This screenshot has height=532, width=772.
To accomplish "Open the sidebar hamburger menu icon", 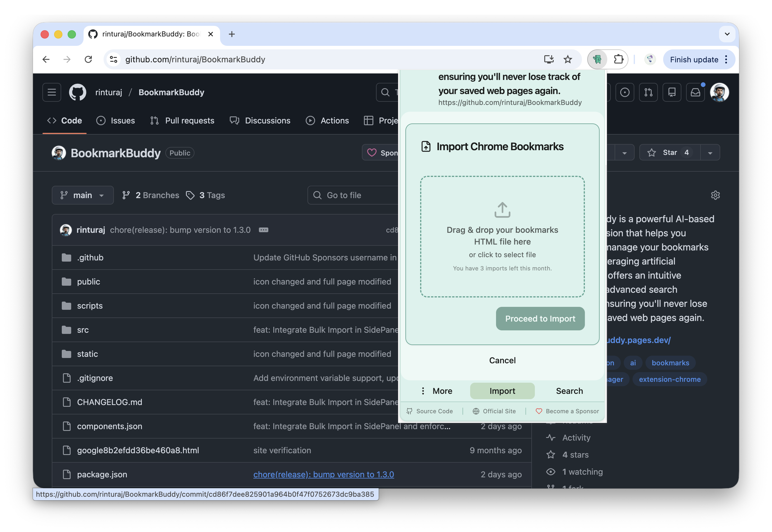I will pos(52,92).
